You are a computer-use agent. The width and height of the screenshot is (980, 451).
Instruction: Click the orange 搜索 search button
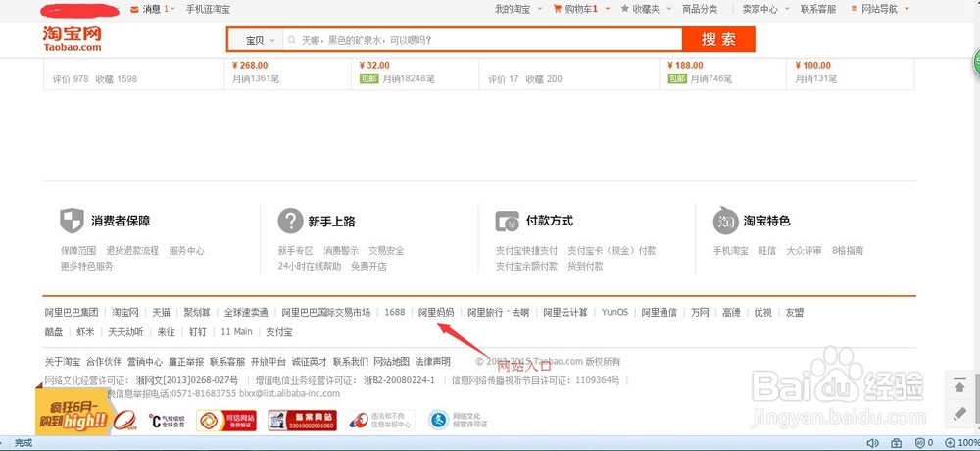pyautogui.click(x=718, y=39)
